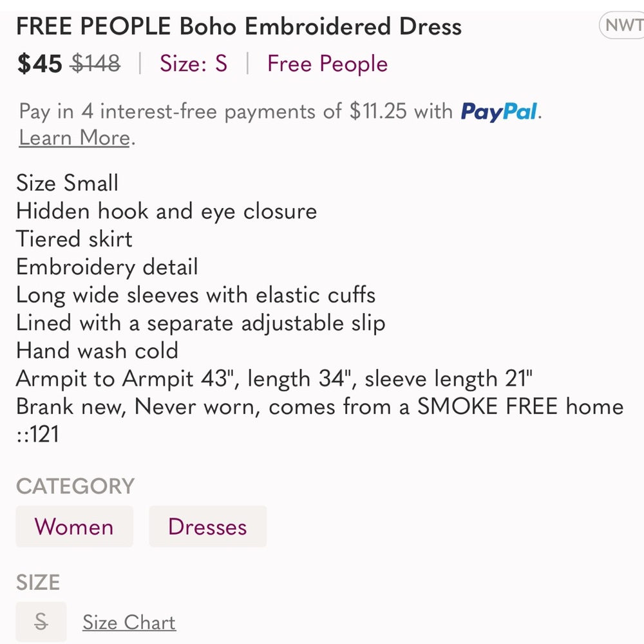Image resolution: width=644 pixels, height=644 pixels.
Task: Click the ::121 listing code text
Action: tap(37, 434)
